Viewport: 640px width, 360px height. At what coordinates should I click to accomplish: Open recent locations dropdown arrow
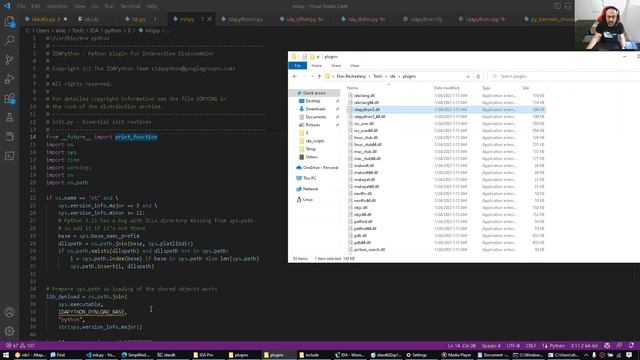(x=312, y=76)
